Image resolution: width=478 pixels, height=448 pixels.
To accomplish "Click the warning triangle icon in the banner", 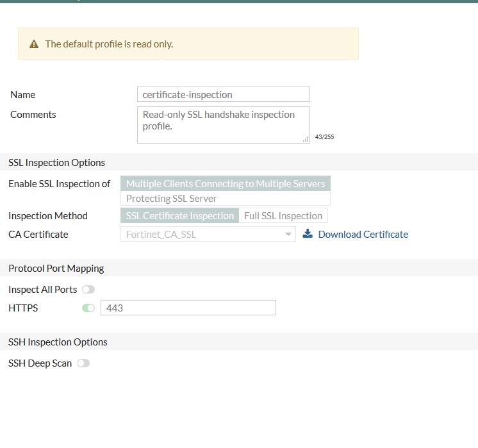I will point(34,44).
